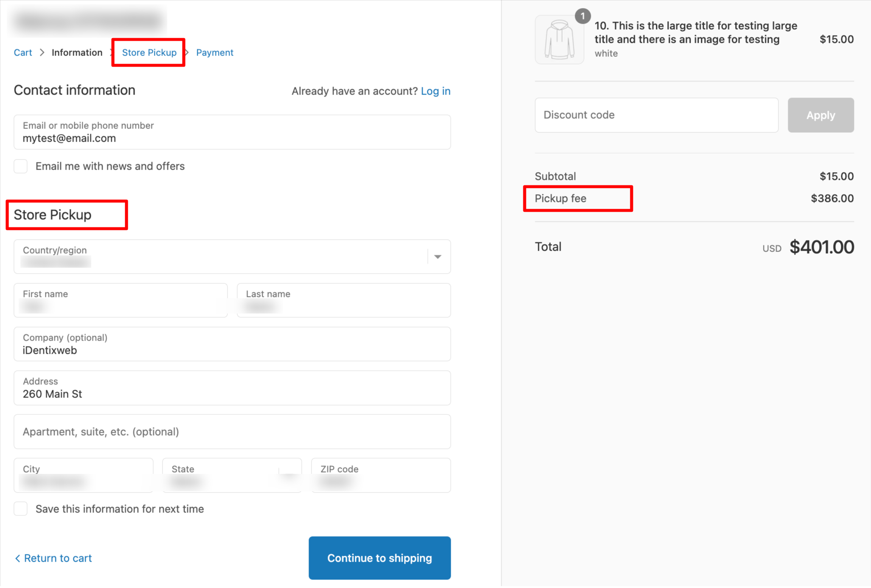Open Store Pickup breadcrumb step
This screenshot has height=588, width=871.
[x=149, y=53]
